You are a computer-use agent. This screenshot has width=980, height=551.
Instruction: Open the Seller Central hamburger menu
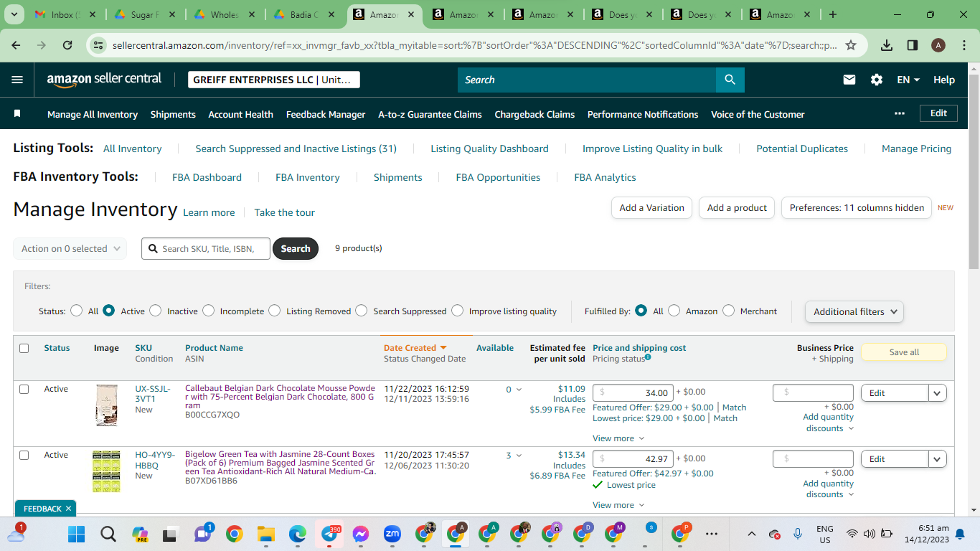pos(17,80)
